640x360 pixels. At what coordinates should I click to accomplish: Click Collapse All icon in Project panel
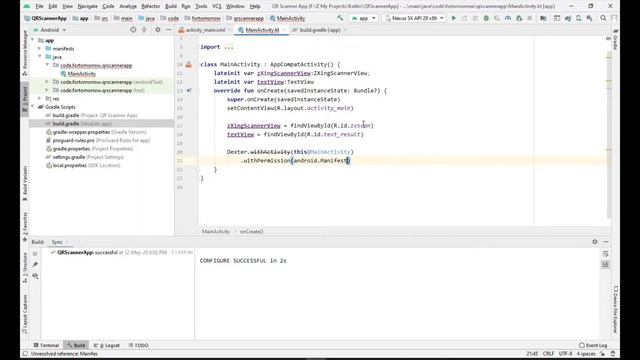click(144, 30)
